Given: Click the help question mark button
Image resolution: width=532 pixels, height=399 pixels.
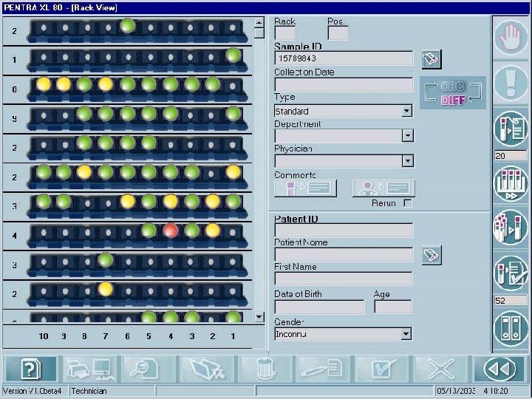Looking at the screenshot, I should coord(31,369).
